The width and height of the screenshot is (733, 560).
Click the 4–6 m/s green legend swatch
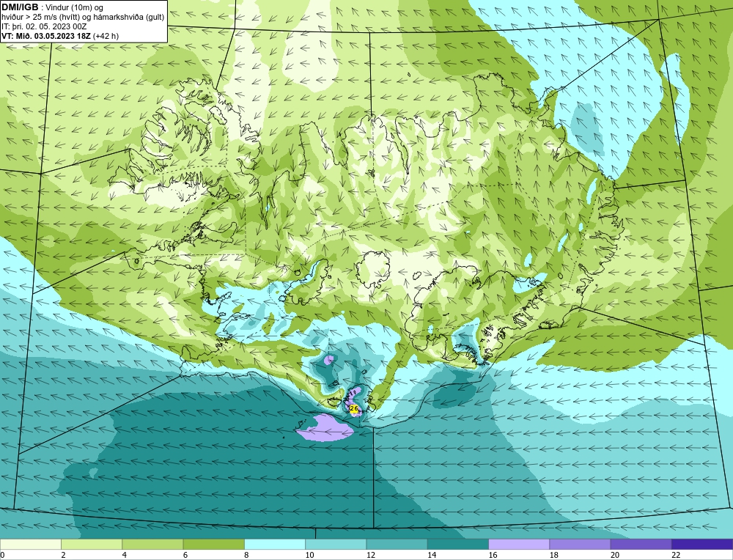tap(152, 544)
